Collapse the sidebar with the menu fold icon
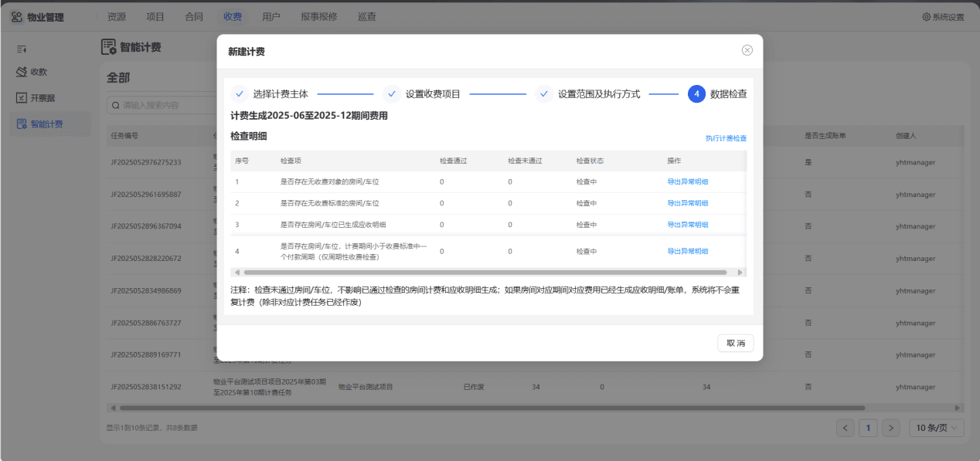Viewport: 980px width, 461px height. point(22,49)
